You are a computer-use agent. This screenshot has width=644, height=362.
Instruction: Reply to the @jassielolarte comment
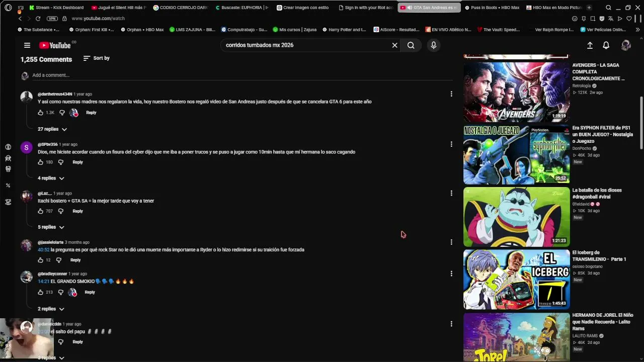pos(75,260)
